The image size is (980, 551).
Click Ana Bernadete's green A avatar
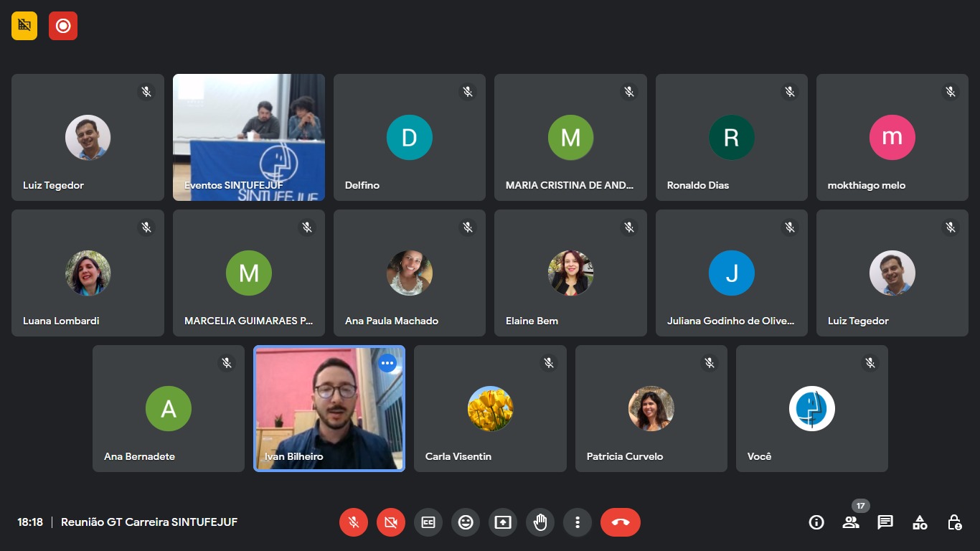[169, 408]
